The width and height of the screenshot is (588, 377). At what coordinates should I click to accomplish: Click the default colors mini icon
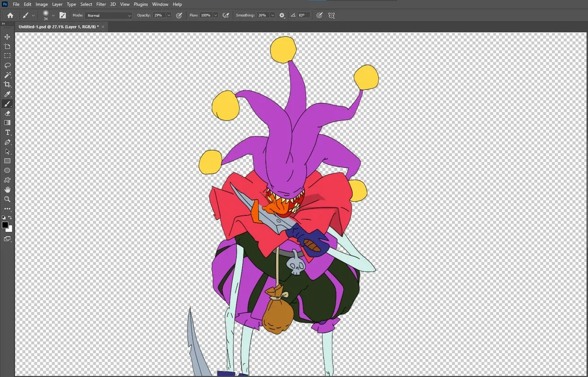(4, 217)
